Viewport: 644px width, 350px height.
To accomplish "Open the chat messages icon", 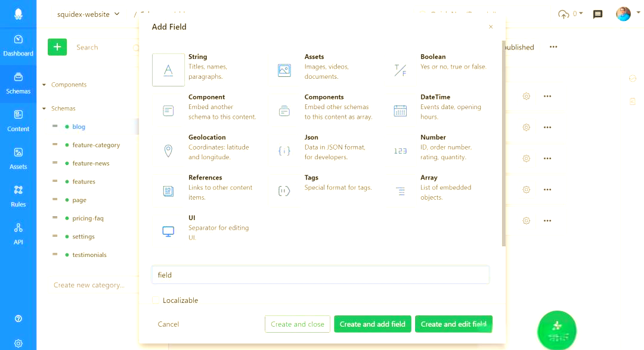I will [x=597, y=14].
